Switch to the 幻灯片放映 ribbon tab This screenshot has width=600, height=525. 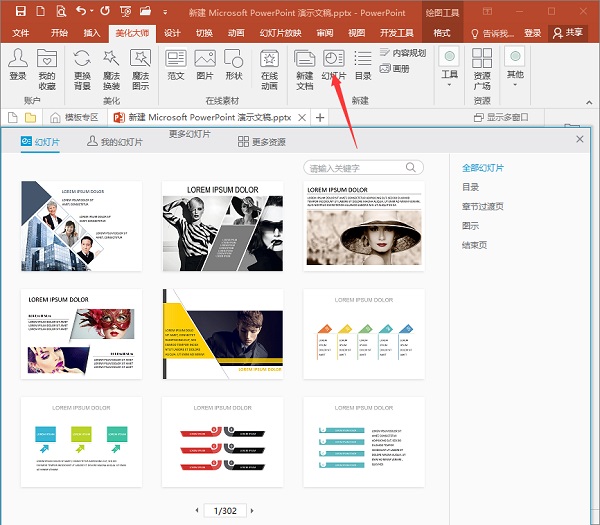(280, 33)
